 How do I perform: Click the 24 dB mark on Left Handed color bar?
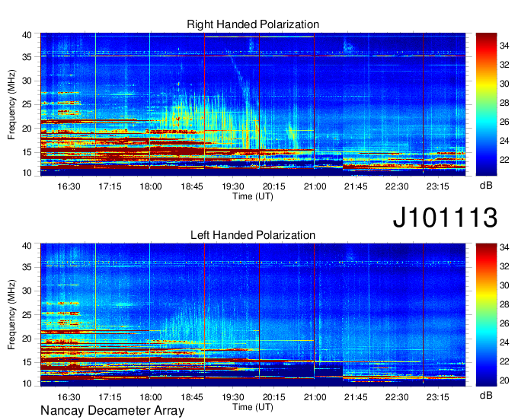pos(504,342)
